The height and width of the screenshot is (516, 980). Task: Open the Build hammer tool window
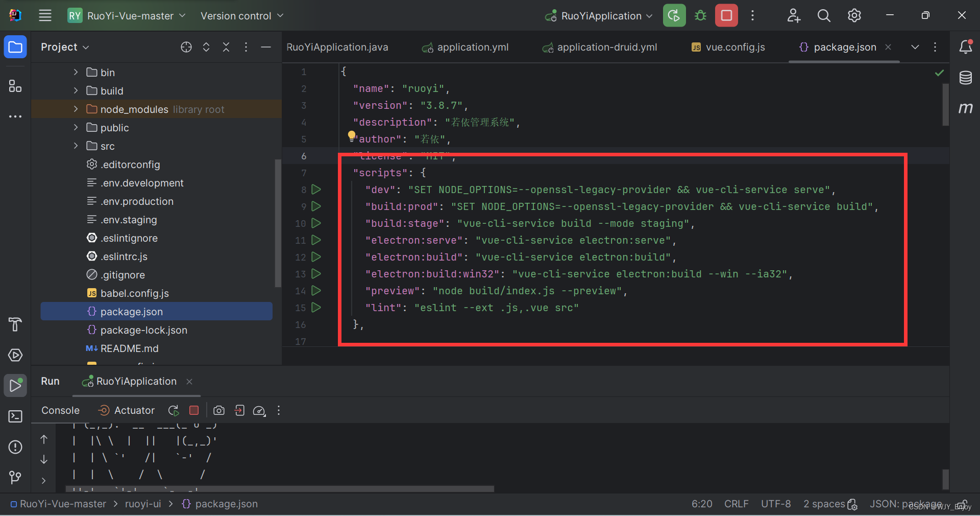(x=15, y=324)
